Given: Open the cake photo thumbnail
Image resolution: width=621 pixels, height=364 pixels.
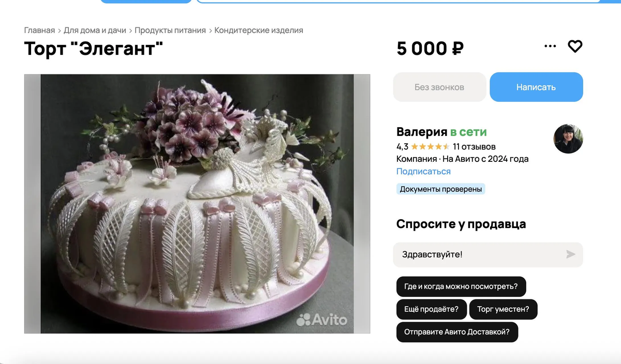Looking at the screenshot, I should click(x=197, y=204).
